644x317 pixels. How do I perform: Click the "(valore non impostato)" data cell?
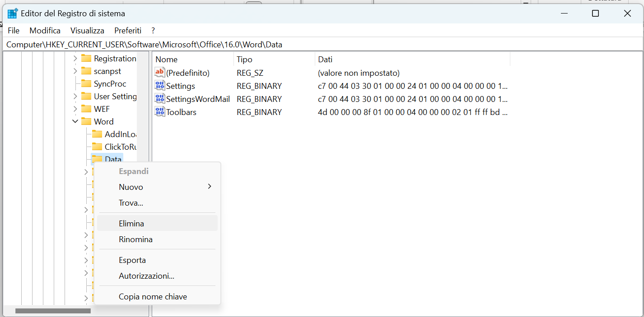(359, 73)
